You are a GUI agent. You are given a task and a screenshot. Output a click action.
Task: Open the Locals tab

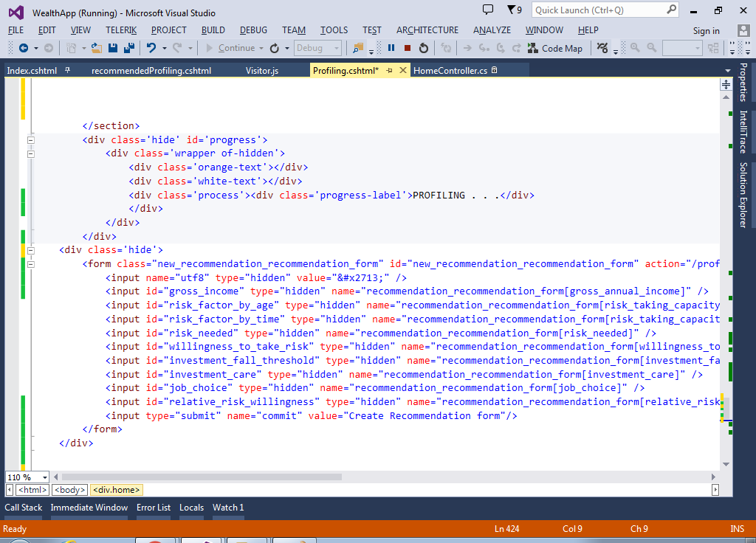[x=191, y=508]
